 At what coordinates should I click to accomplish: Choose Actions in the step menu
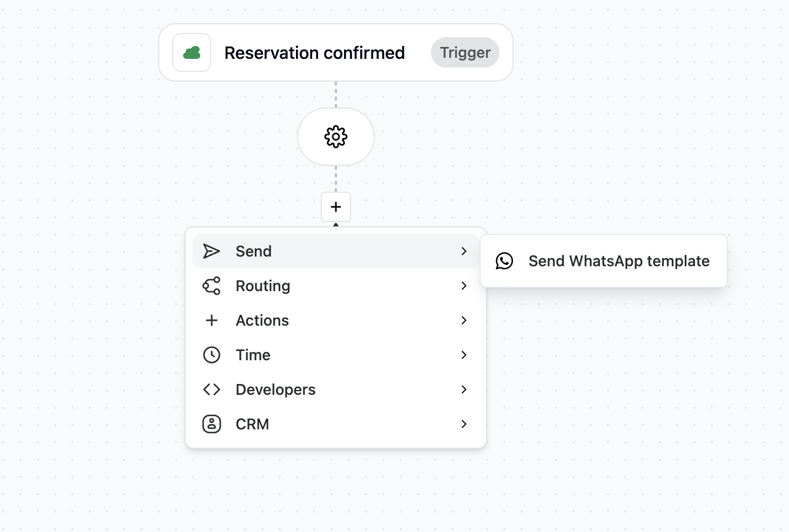tap(335, 320)
